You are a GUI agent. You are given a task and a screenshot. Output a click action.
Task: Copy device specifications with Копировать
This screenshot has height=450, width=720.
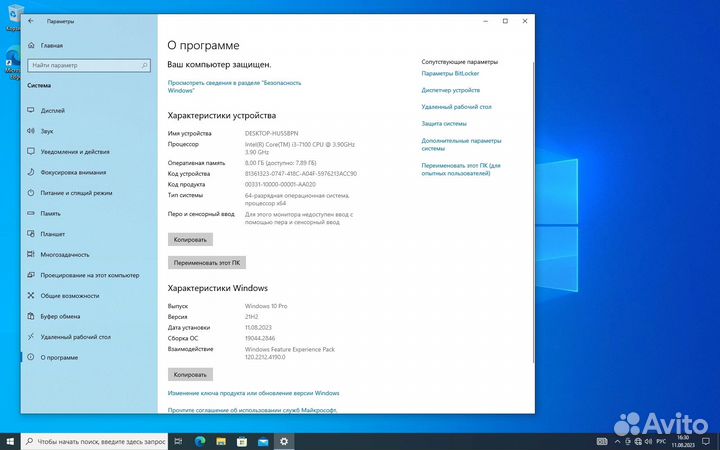pyautogui.click(x=190, y=240)
